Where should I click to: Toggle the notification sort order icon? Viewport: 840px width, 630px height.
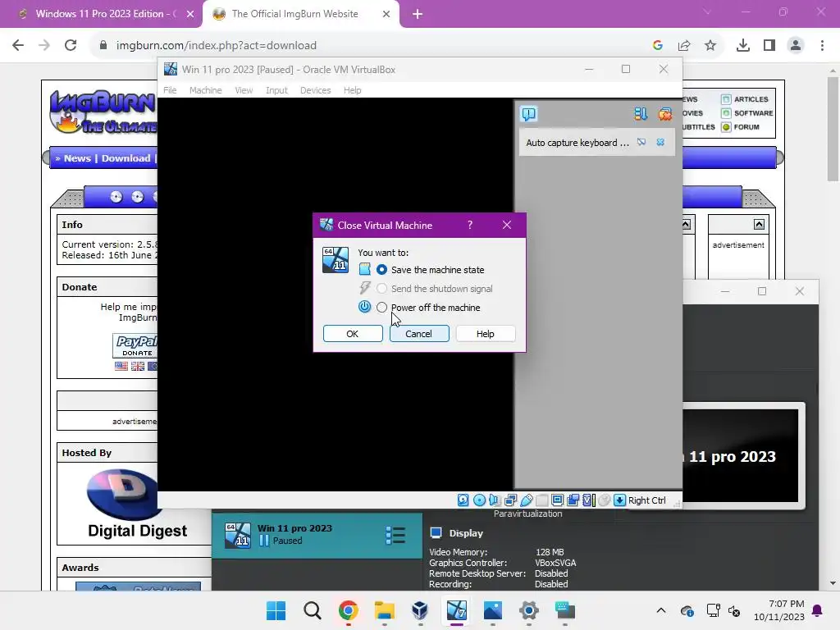(x=641, y=113)
